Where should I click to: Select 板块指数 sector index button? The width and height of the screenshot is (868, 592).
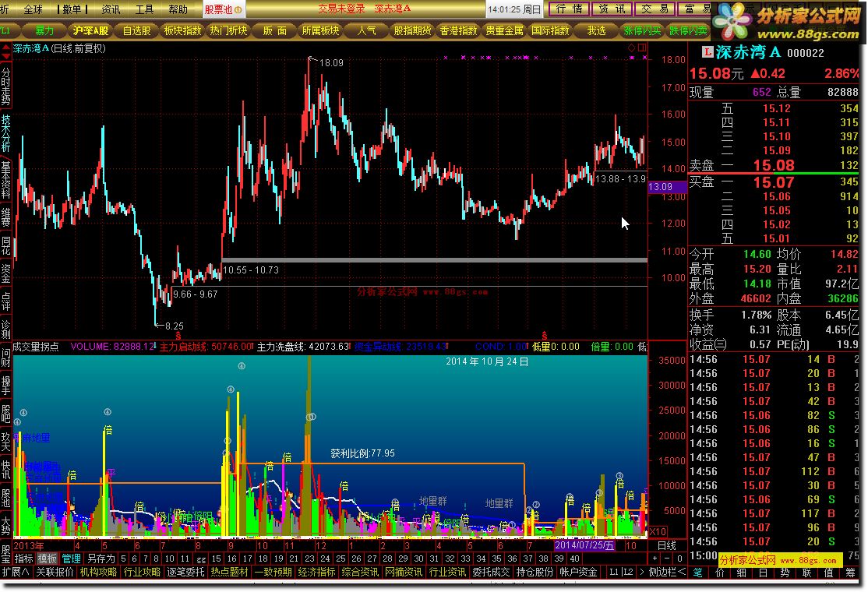tap(182, 31)
